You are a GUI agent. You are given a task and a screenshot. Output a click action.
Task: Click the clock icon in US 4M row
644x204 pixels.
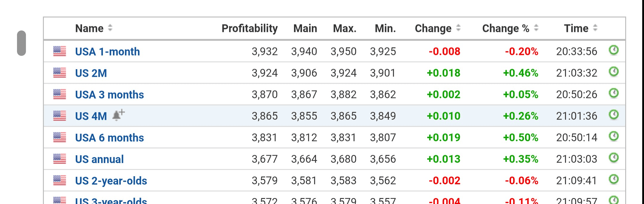coord(613,115)
